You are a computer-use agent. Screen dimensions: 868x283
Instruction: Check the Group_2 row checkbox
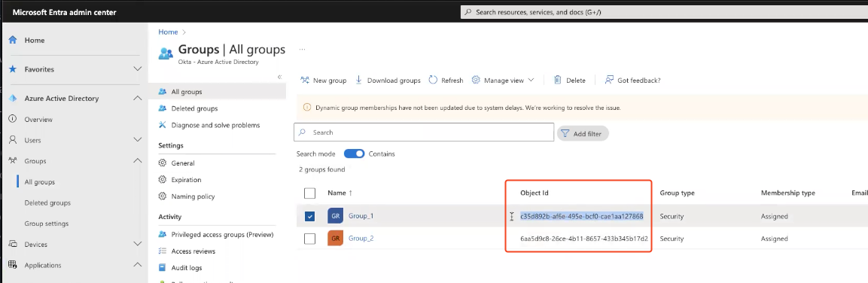point(310,239)
